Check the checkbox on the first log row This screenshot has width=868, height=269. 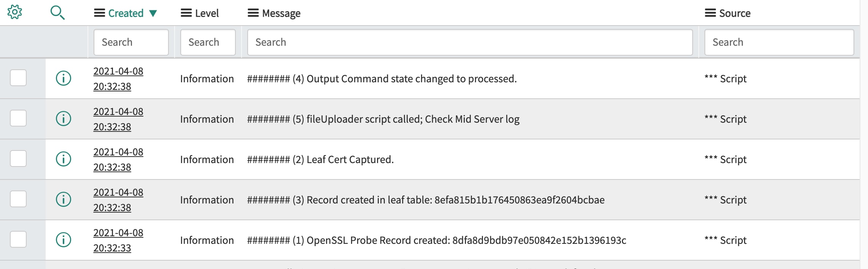pos(18,78)
